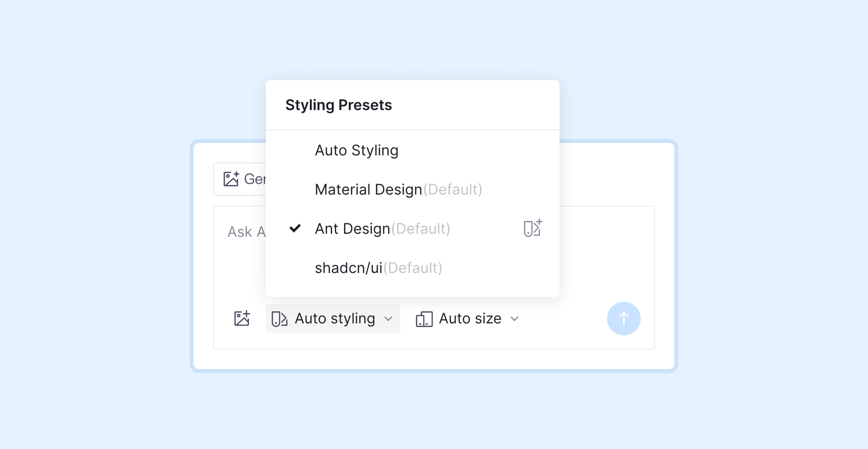This screenshot has height=449, width=868.
Task: Click the Styling Presets header title
Action: pos(338,105)
